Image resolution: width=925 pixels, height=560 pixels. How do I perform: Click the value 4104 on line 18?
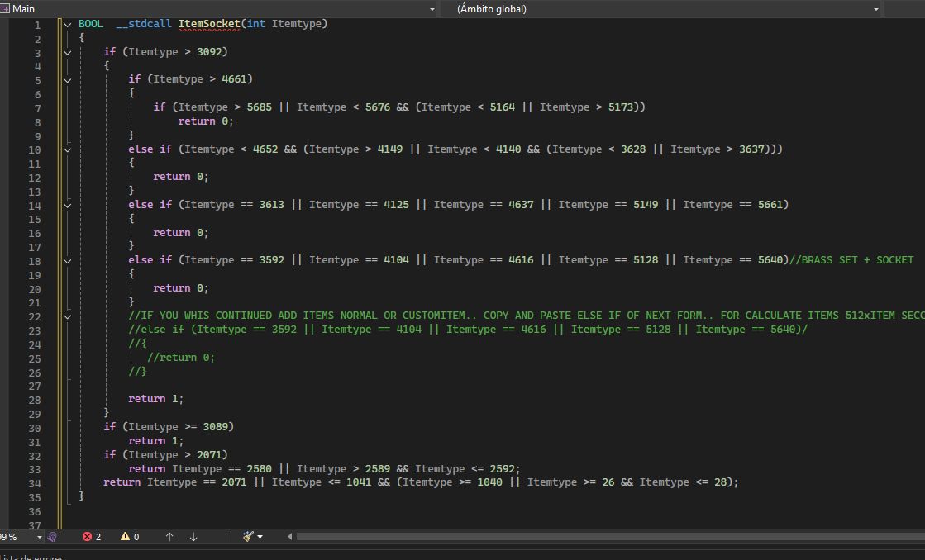(x=396, y=260)
